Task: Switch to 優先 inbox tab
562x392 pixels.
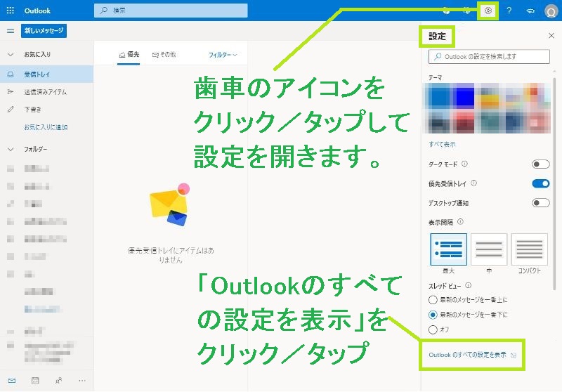Action: tap(129, 55)
